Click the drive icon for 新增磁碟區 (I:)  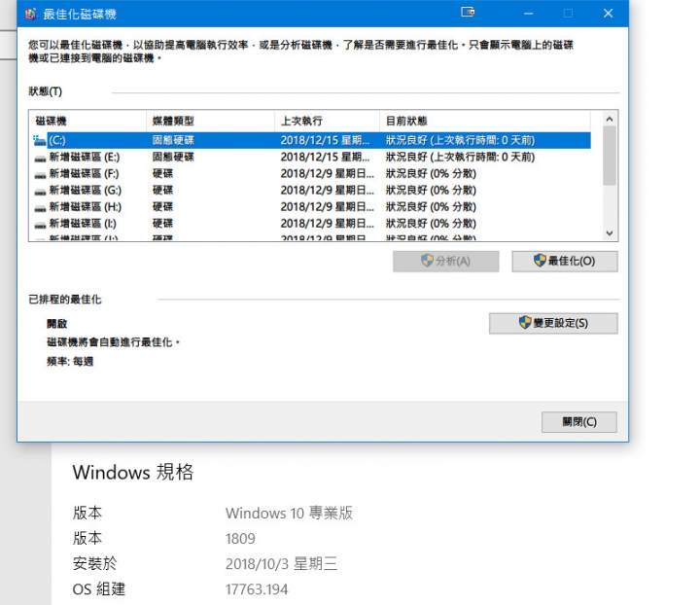coord(40,224)
